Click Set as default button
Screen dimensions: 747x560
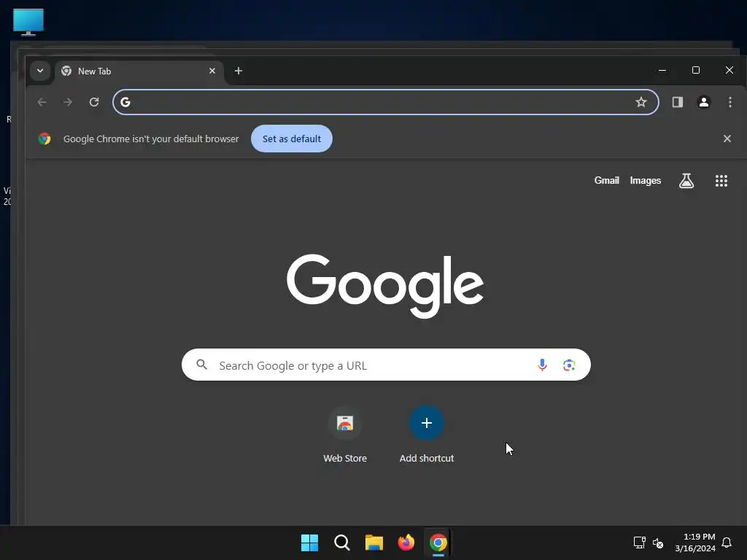coord(292,139)
